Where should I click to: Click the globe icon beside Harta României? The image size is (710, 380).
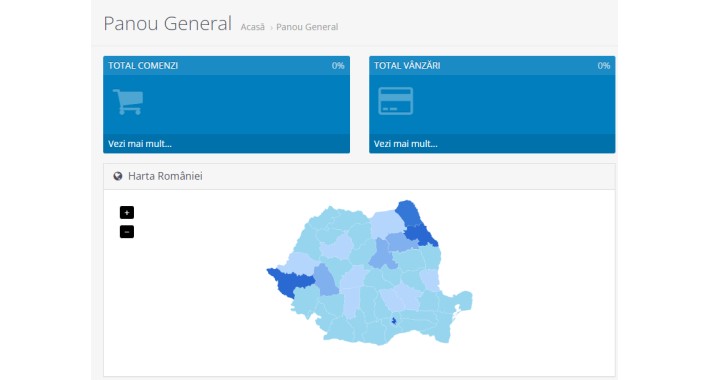(x=118, y=176)
